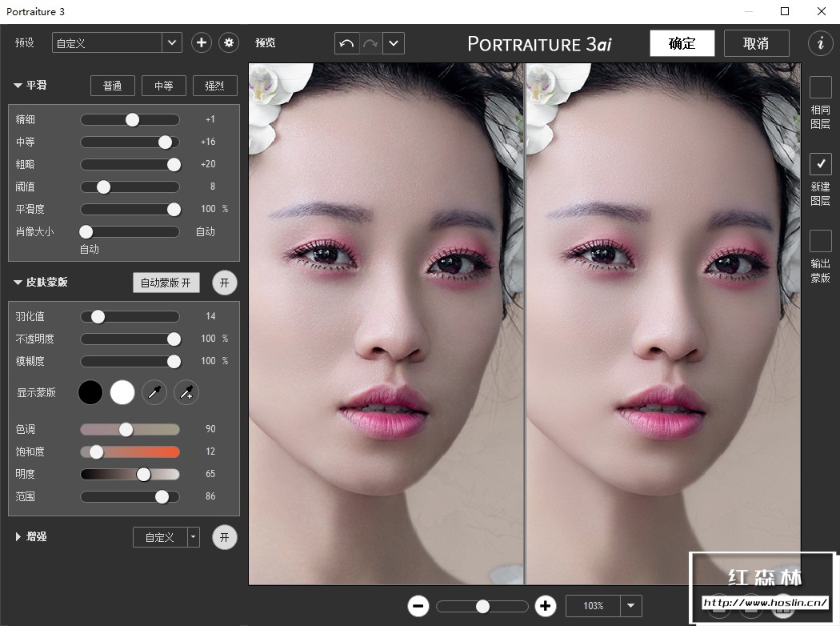
Task: Collapse the 皮肤蒙版 skin mask section
Action: pyautogui.click(x=18, y=283)
